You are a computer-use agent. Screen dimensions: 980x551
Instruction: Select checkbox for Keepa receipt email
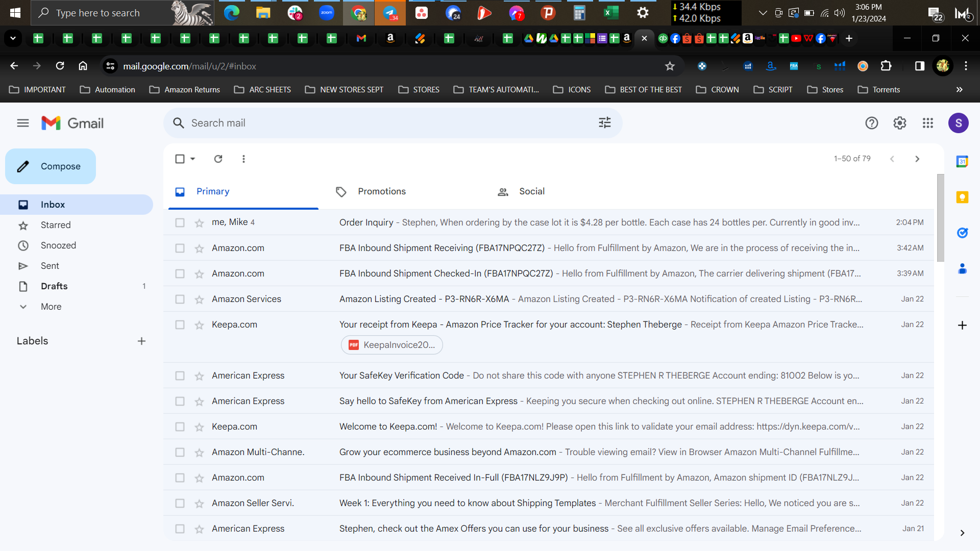[180, 324]
